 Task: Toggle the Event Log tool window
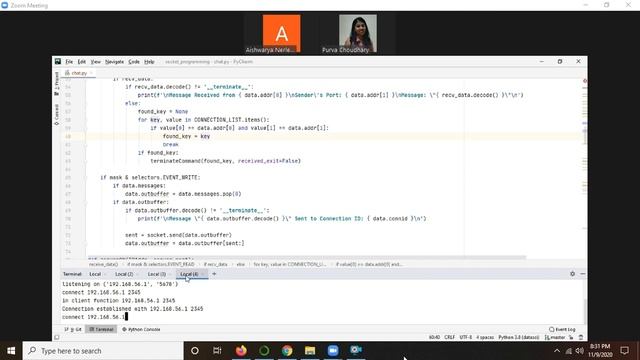coord(562,329)
